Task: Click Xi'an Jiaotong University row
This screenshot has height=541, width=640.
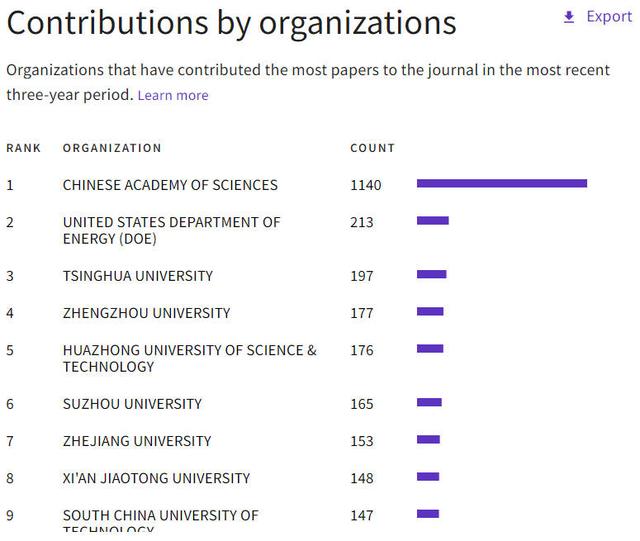Action: pos(156,478)
